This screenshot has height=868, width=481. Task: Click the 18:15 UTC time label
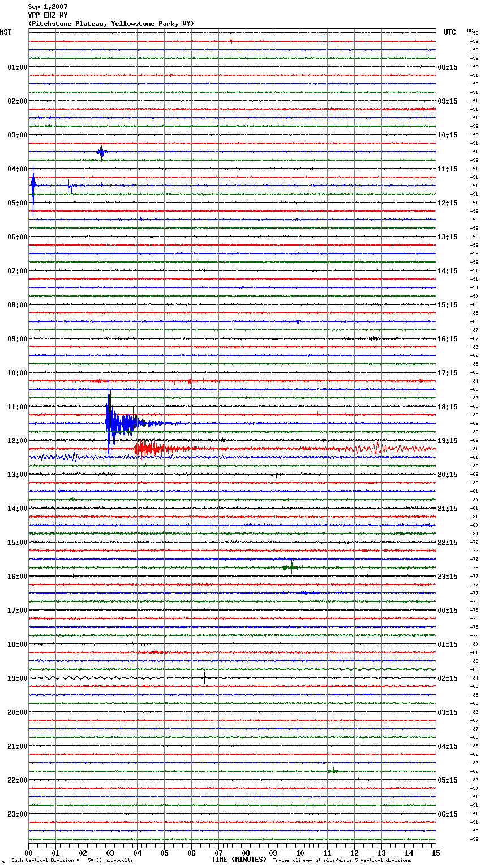tap(448, 407)
